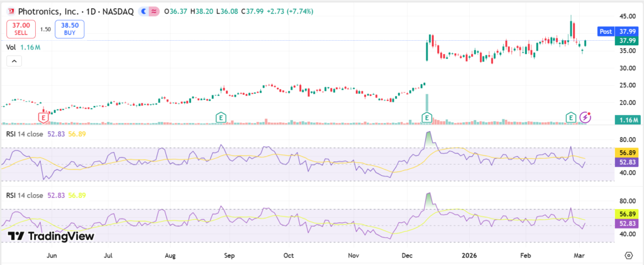Click the 2026 label on time axis
The height and width of the screenshot is (265, 644).
[469, 256]
